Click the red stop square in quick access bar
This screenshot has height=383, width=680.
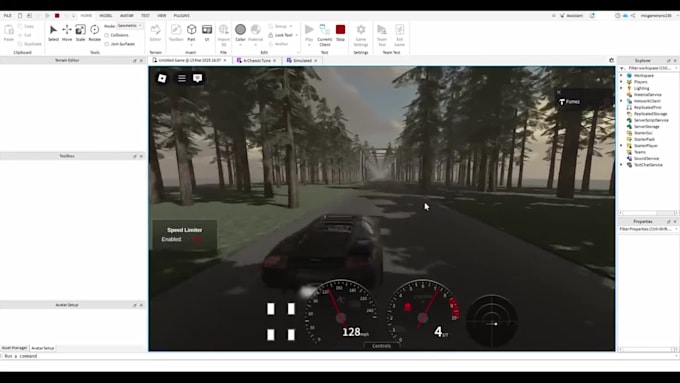[x=57, y=16]
